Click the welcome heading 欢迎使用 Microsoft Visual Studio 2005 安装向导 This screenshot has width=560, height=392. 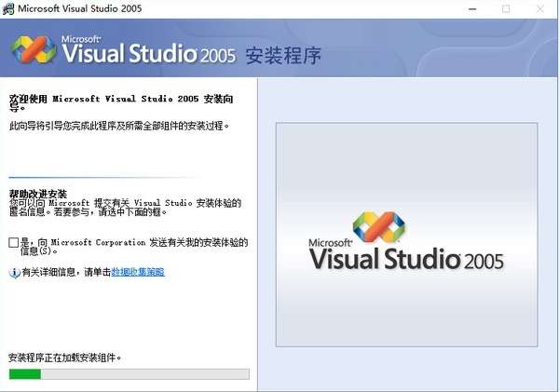pyautogui.click(x=121, y=102)
